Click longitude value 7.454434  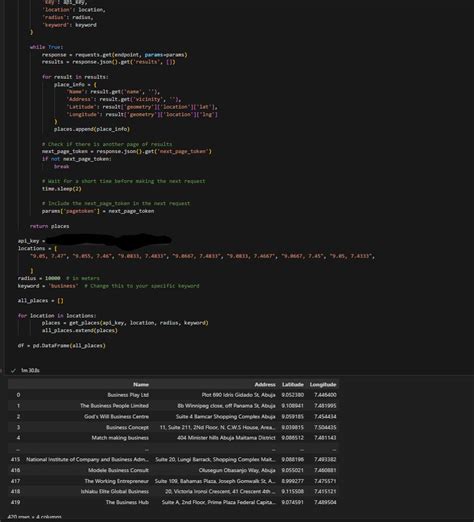325,416
